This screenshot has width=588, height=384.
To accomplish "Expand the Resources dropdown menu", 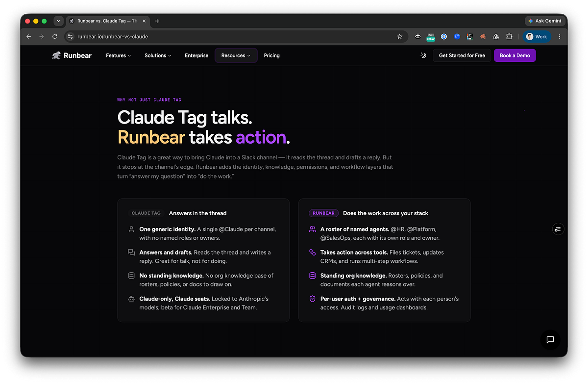I will click(236, 55).
